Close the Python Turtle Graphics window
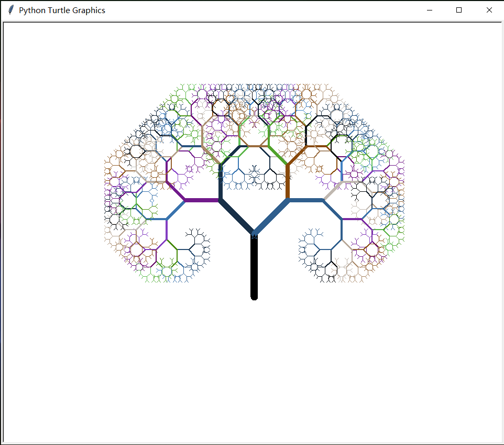This screenshot has width=504, height=445. 489,10
